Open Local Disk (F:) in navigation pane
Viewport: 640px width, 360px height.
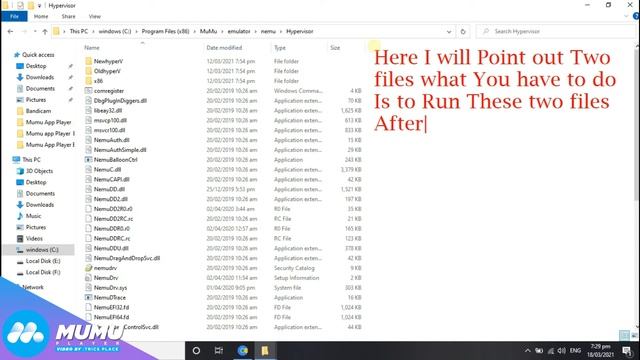pos(43,272)
